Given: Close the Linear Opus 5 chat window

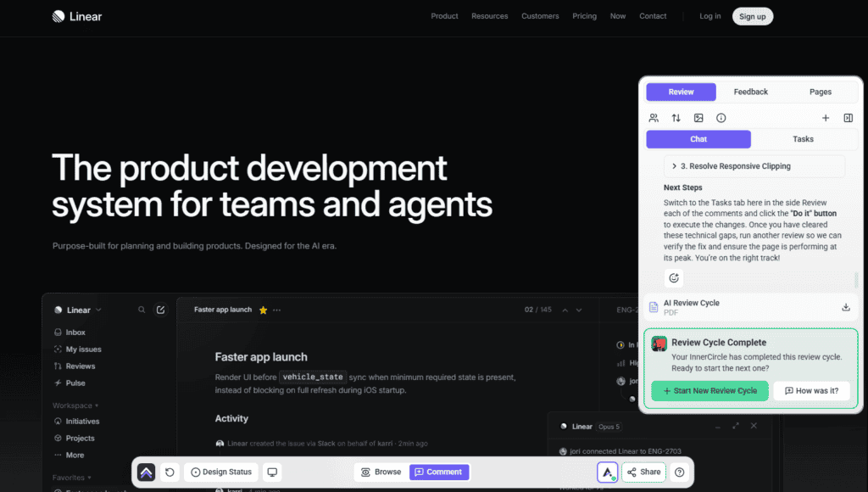Looking at the screenshot, I should coord(754,426).
